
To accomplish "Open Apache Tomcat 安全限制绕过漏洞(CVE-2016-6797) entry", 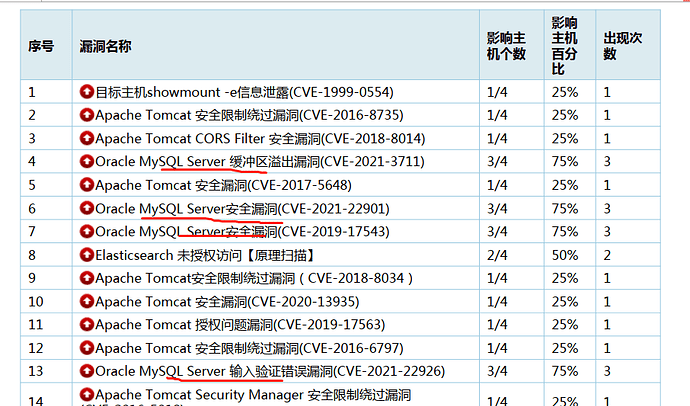I will point(249,348).
